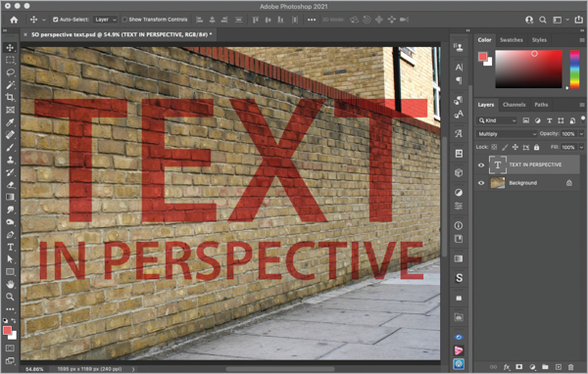The height and width of the screenshot is (374, 588).
Task: Switch to the Swatches tab
Action: pos(512,40)
